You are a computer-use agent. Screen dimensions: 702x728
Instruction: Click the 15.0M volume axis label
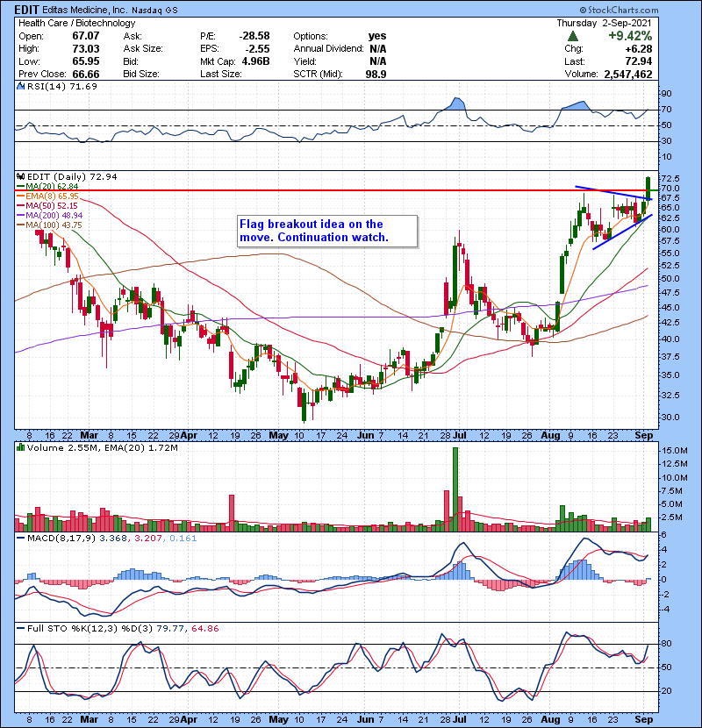675,451
